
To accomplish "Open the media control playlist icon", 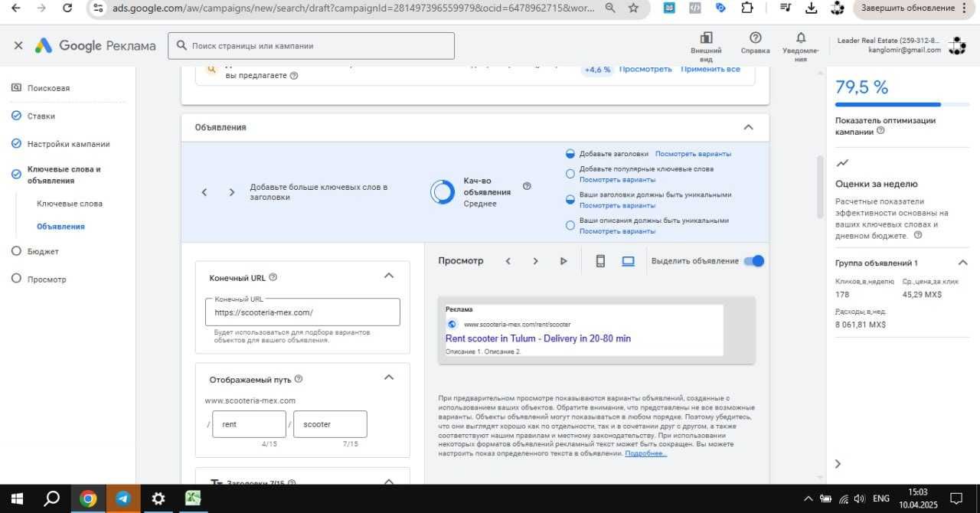I will 786,8.
